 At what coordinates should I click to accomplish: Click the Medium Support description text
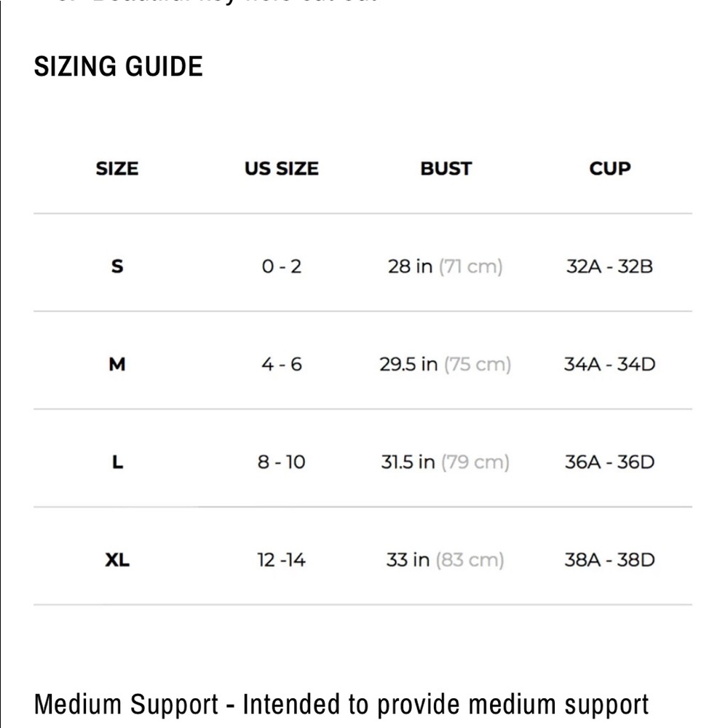[x=341, y=705]
